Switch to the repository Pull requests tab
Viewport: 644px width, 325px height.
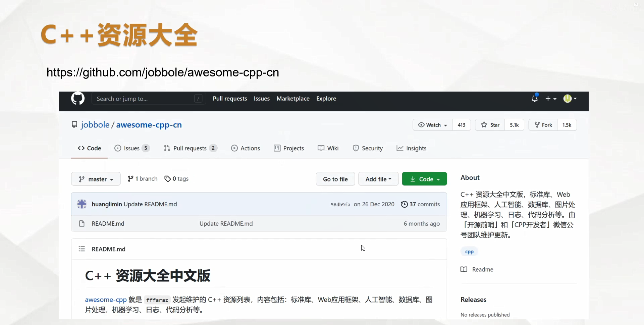[190, 148]
